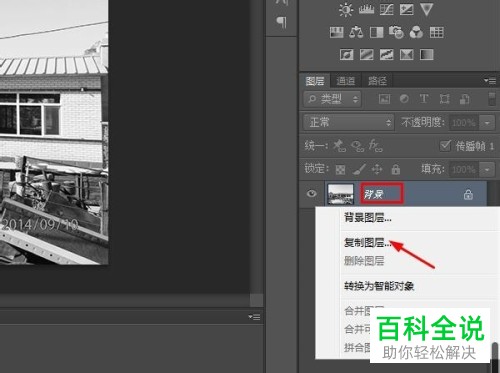Click the 背景 layer thumbnail
The height and width of the screenshot is (373, 500).
pos(340,194)
